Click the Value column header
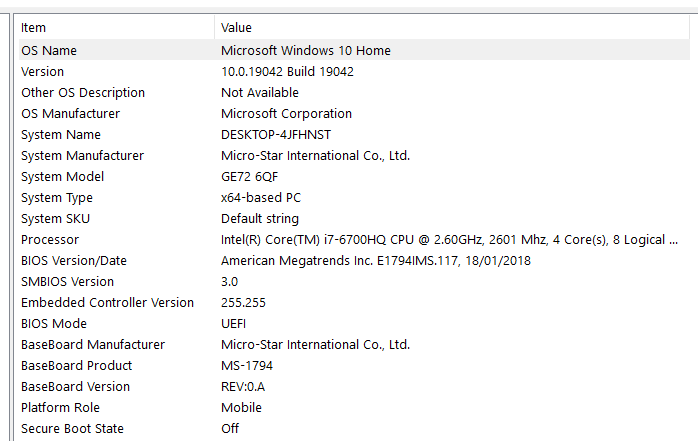 point(452,28)
